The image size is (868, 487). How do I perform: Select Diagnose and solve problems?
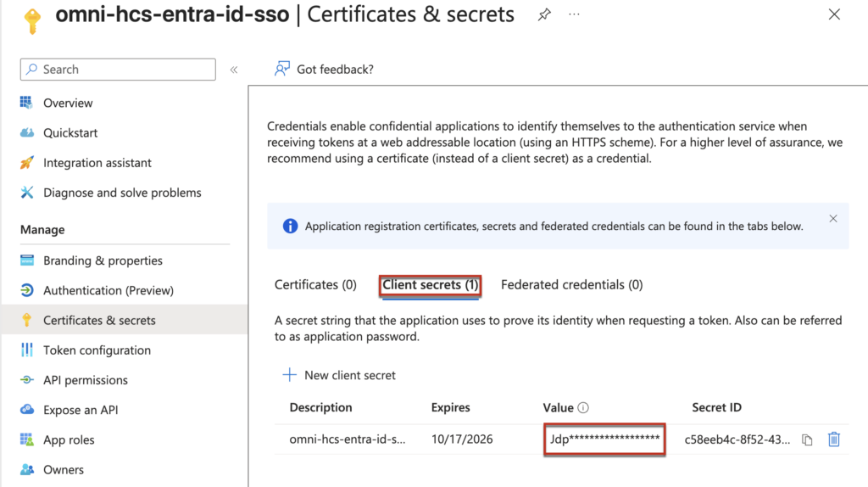(122, 193)
